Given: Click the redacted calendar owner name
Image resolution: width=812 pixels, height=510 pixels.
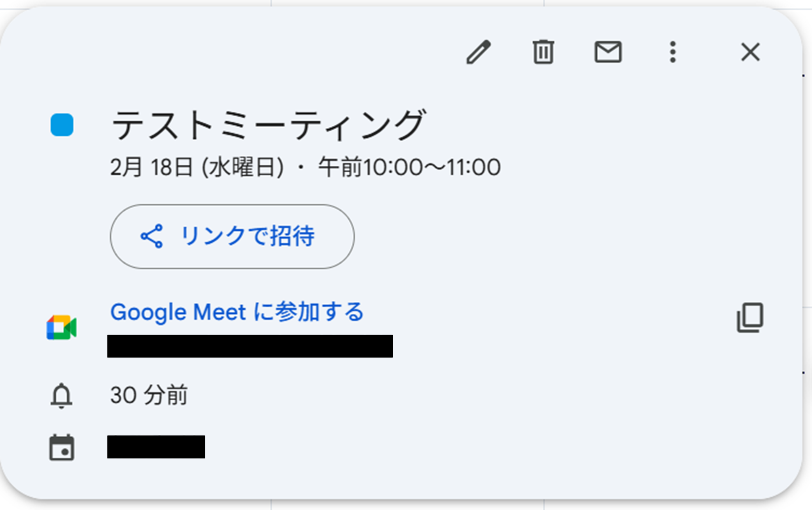Looking at the screenshot, I should pos(156,447).
